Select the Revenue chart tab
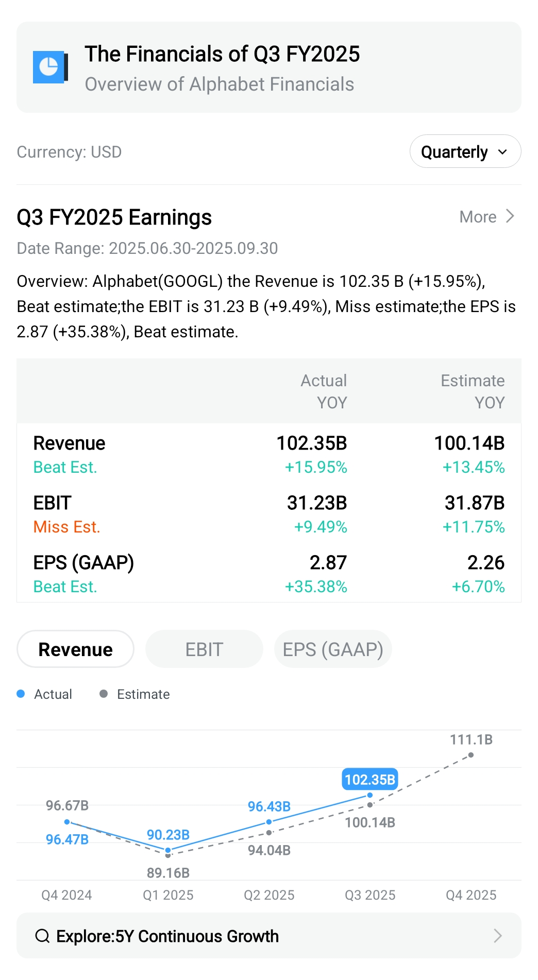This screenshot has height=980, width=538. (76, 649)
